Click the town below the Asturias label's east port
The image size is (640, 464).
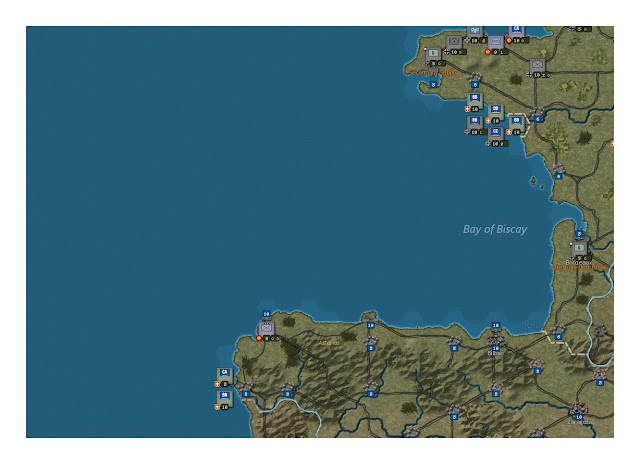(x=371, y=341)
